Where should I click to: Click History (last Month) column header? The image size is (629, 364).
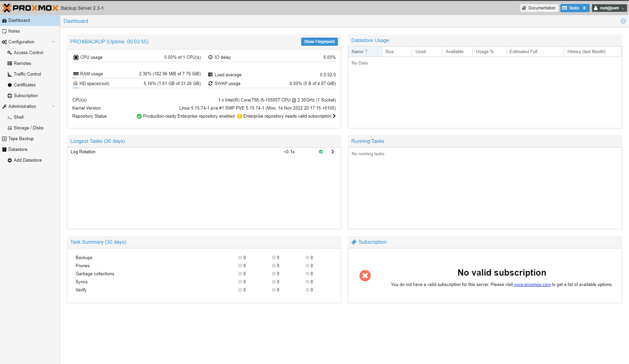click(593, 52)
